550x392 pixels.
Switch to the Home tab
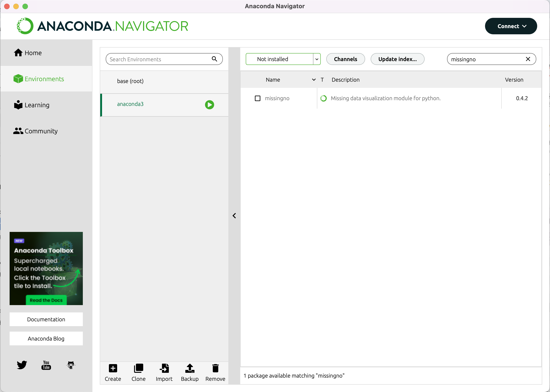pyautogui.click(x=33, y=53)
